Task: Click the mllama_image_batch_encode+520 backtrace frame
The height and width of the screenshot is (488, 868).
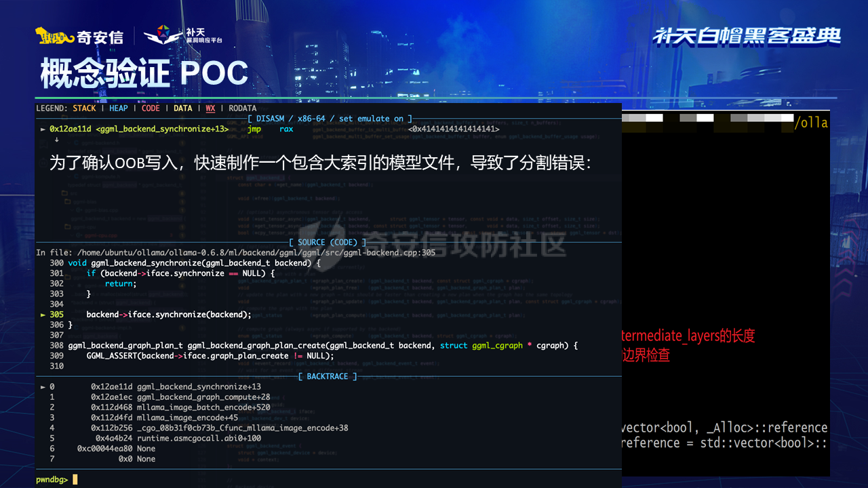Action: pyautogui.click(x=203, y=407)
